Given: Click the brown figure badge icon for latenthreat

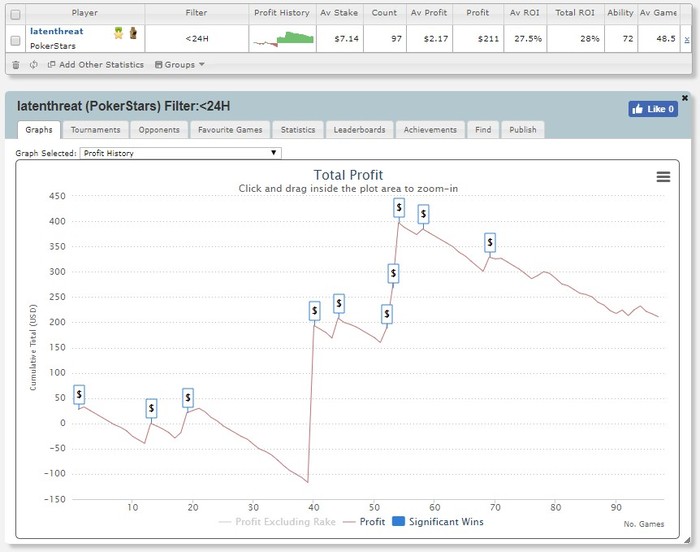Looking at the screenshot, I should point(133,33).
